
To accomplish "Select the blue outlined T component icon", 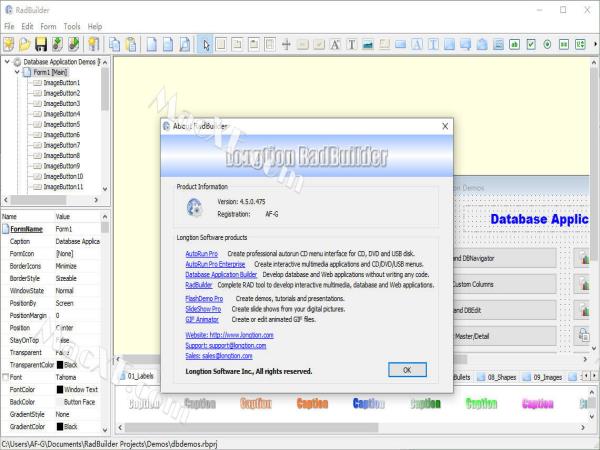I will point(433,44).
